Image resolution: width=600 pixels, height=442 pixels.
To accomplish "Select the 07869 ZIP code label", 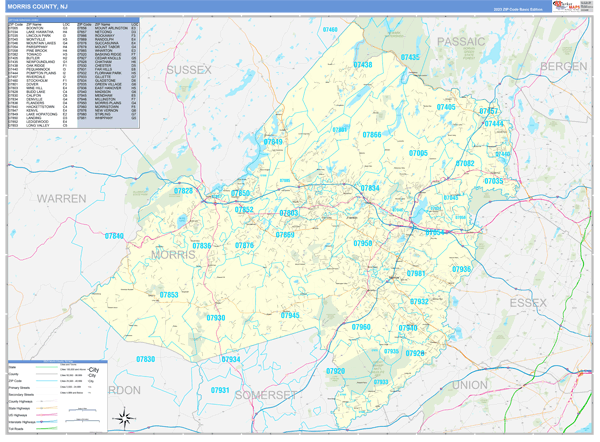I will click(x=285, y=234).
